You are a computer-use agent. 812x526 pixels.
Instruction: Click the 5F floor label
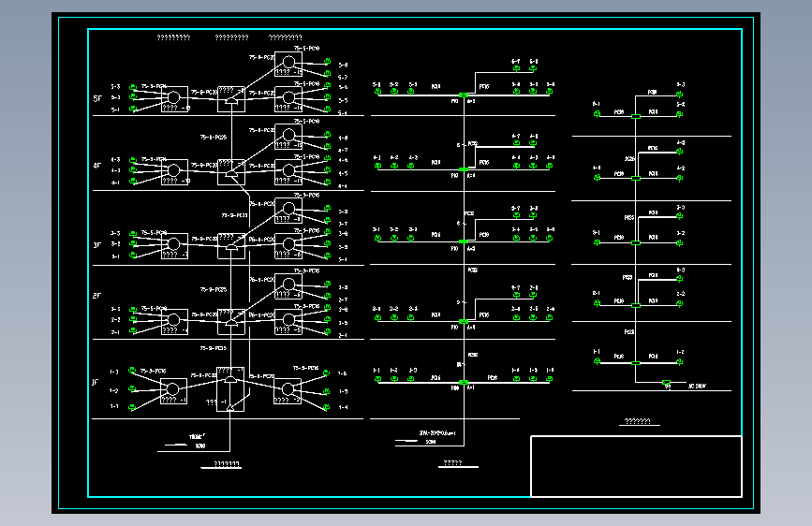point(97,98)
